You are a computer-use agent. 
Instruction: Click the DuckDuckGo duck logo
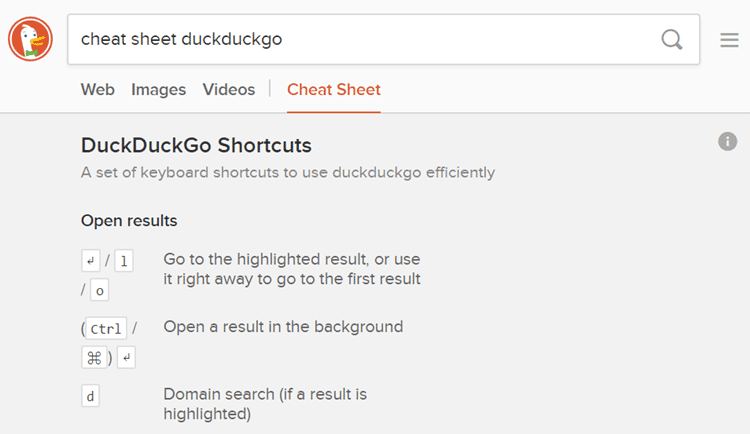tap(30, 40)
